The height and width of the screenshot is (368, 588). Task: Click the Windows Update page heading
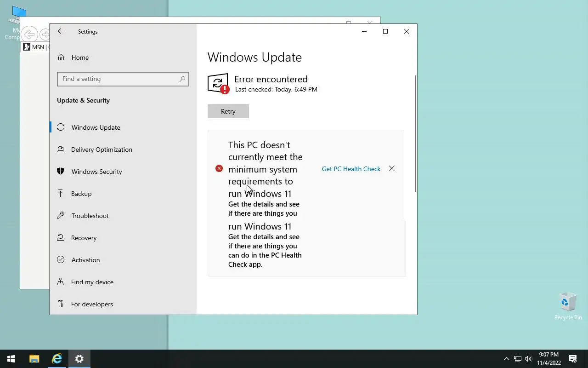pos(254,57)
